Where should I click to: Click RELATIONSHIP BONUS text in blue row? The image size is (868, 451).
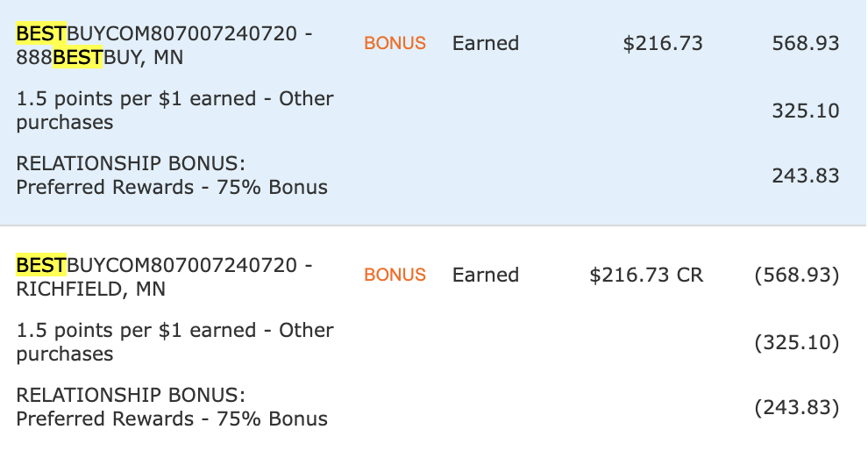pos(131,163)
